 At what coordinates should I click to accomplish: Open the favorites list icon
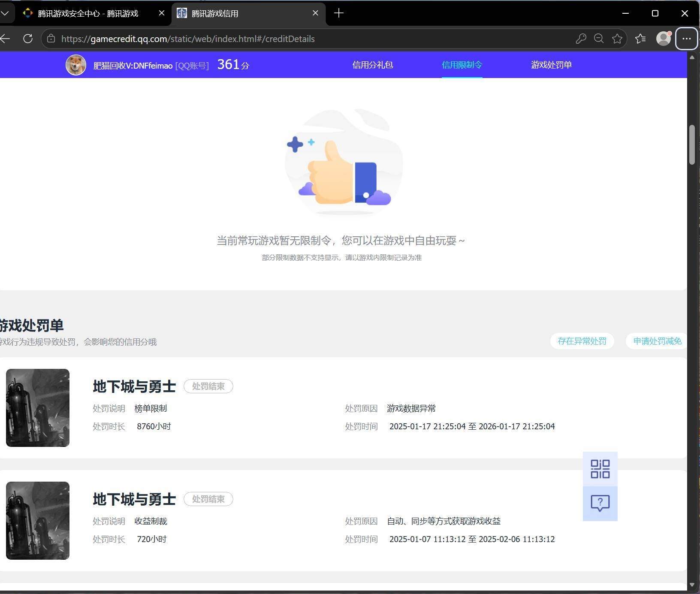tap(640, 39)
